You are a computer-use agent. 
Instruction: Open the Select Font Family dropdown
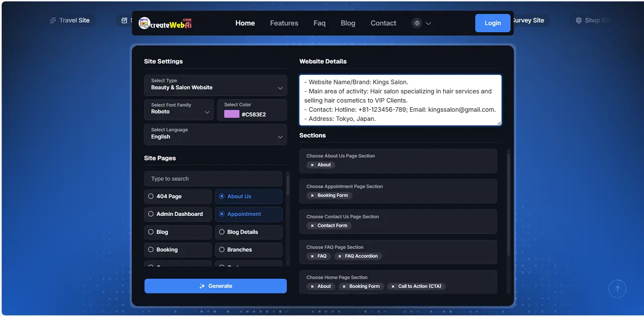[x=179, y=110]
